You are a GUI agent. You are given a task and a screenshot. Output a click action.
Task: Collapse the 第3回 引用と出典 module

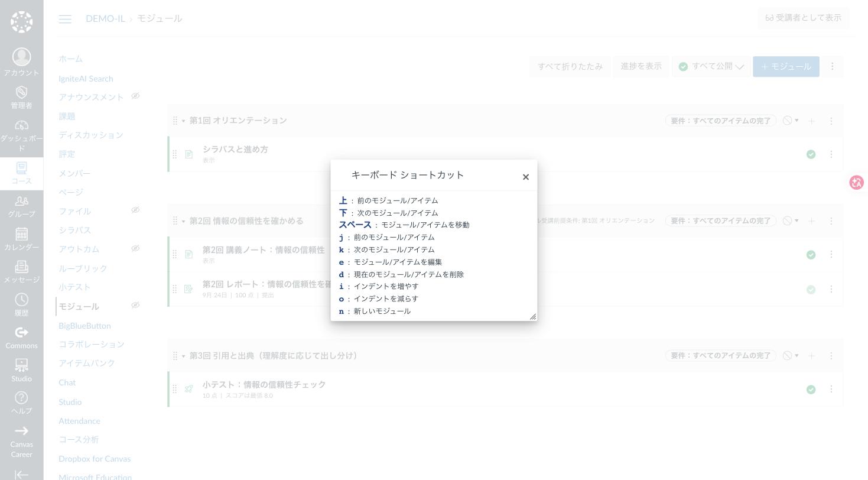click(183, 356)
